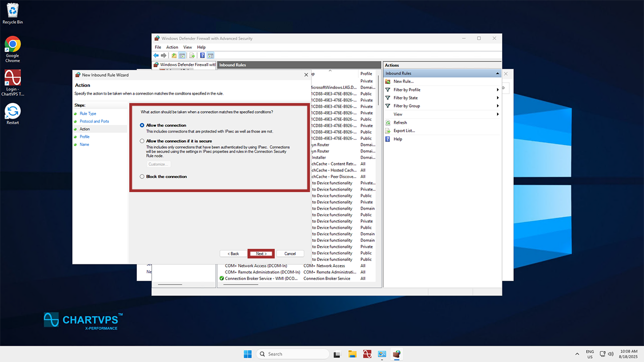This screenshot has height=362, width=644.
Task: Click the blue Help toolbar icon
Action: click(202, 55)
